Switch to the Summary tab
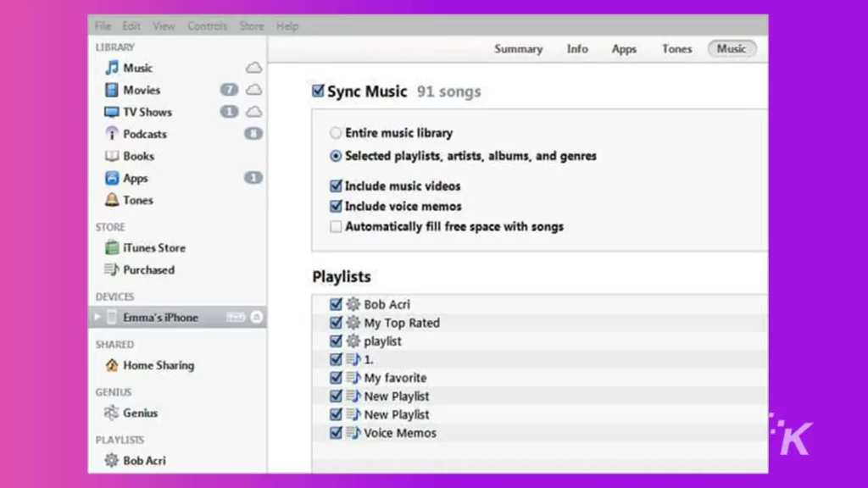 point(518,49)
